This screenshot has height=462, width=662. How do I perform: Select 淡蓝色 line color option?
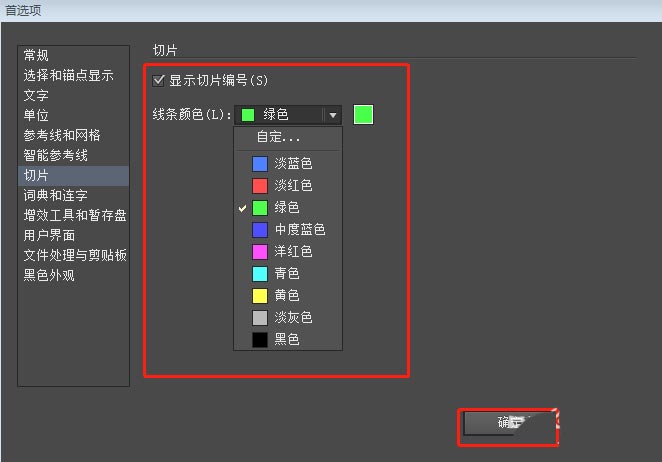288,163
